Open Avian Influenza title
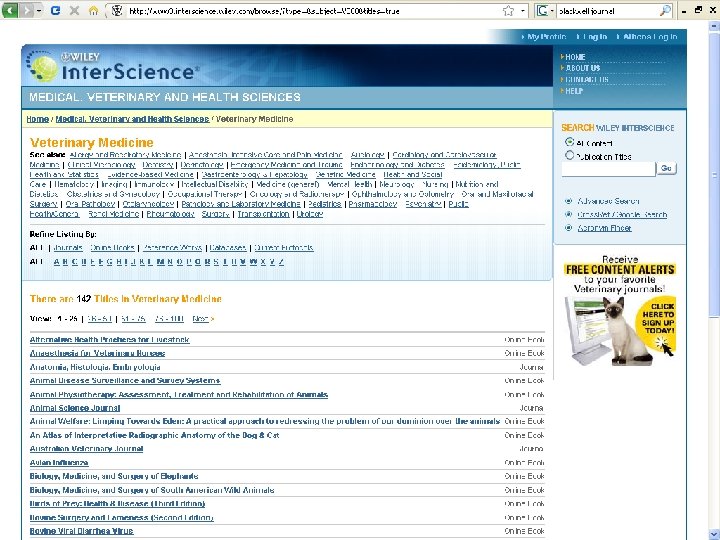Image resolution: width=720 pixels, height=540 pixels. (x=59, y=462)
